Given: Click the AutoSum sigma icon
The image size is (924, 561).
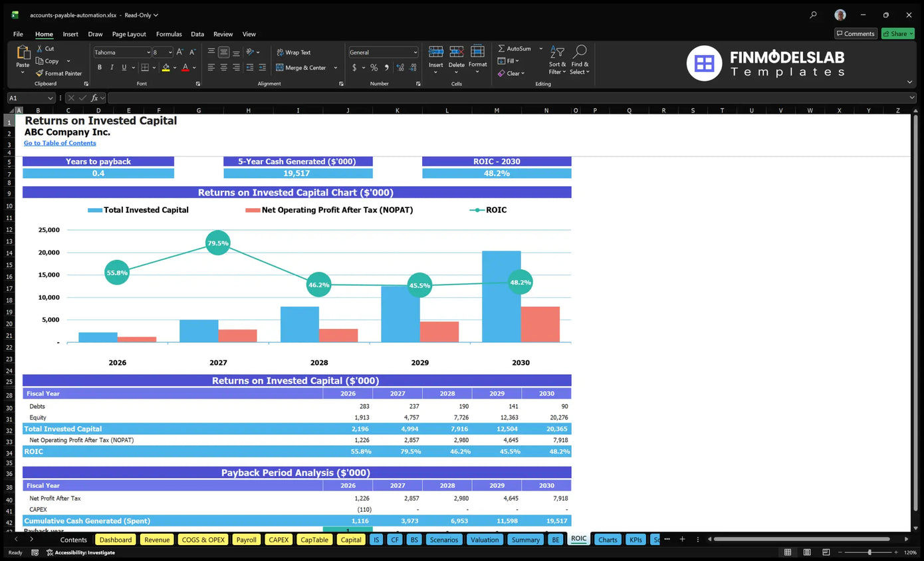Looking at the screenshot, I should 502,49.
